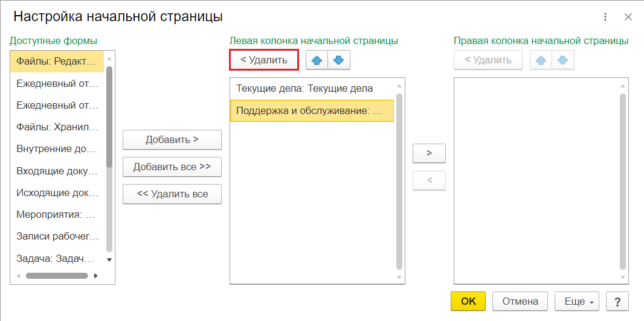Open the three-dot dialog options menu

click(x=605, y=17)
